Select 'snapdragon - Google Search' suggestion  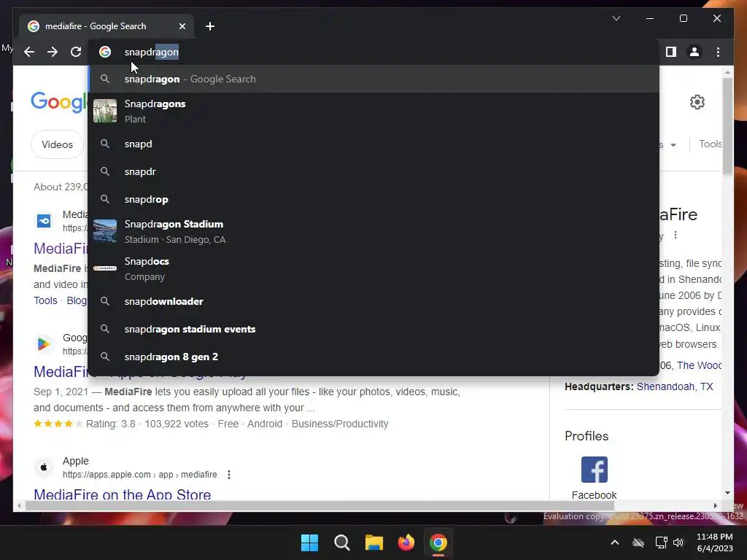pos(374,79)
